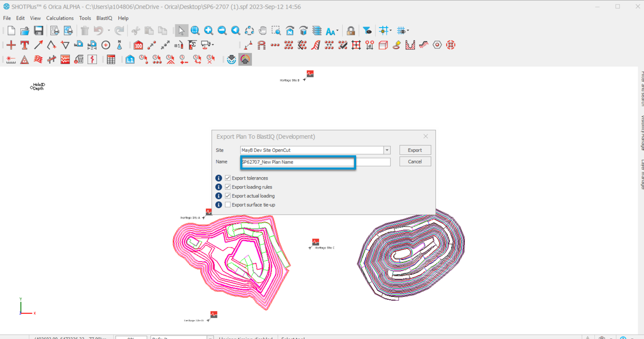The width and height of the screenshot is (644, 339).
Task: Open the data table grid icon
Action: coord(111,60)
